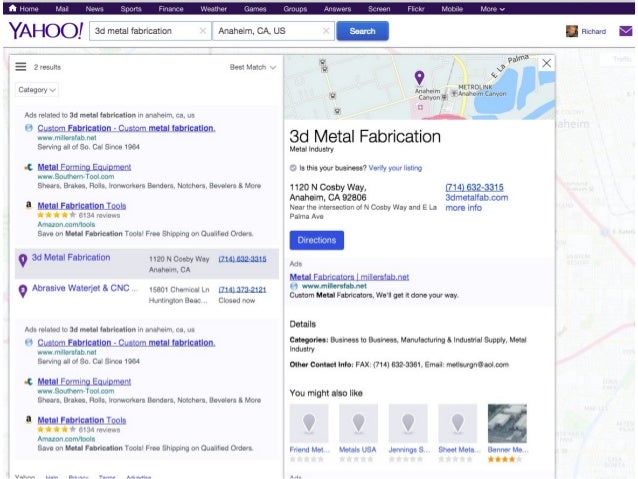
Task: Open News in the top navigation
Action: click(94, 9)
